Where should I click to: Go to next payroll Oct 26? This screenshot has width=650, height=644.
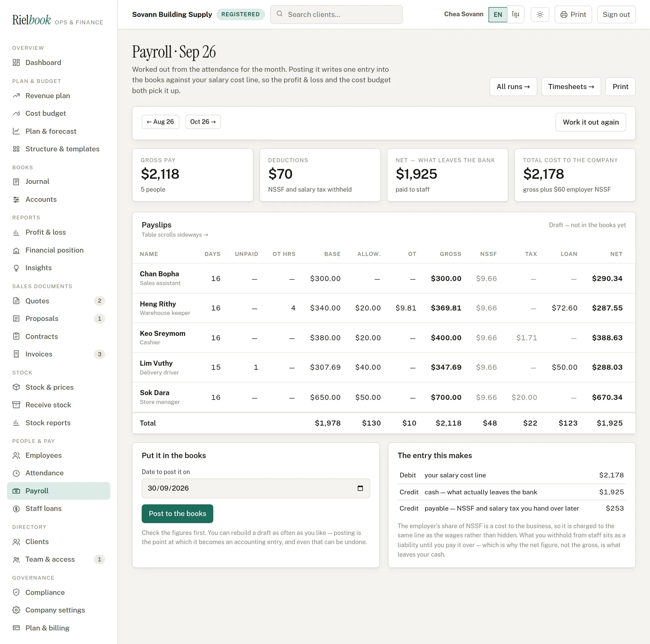[x=203, y=122]
